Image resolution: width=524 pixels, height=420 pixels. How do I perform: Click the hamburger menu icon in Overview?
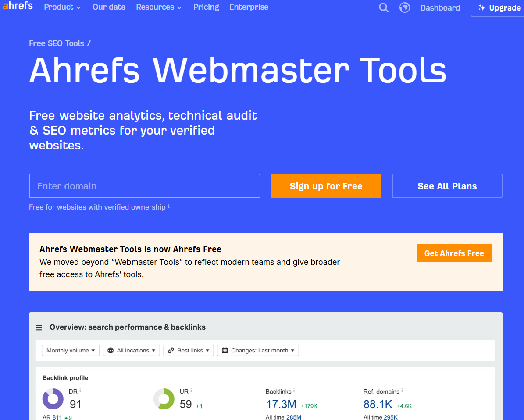click(x=39, y=327)
